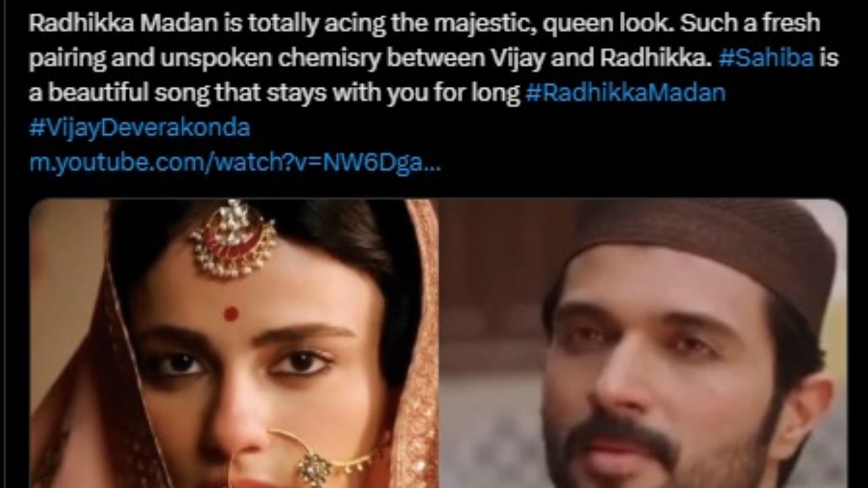Viewport: 868px width, 488px height.
Task: Click the gap dividing the two photos
Action: coord(439,344)
